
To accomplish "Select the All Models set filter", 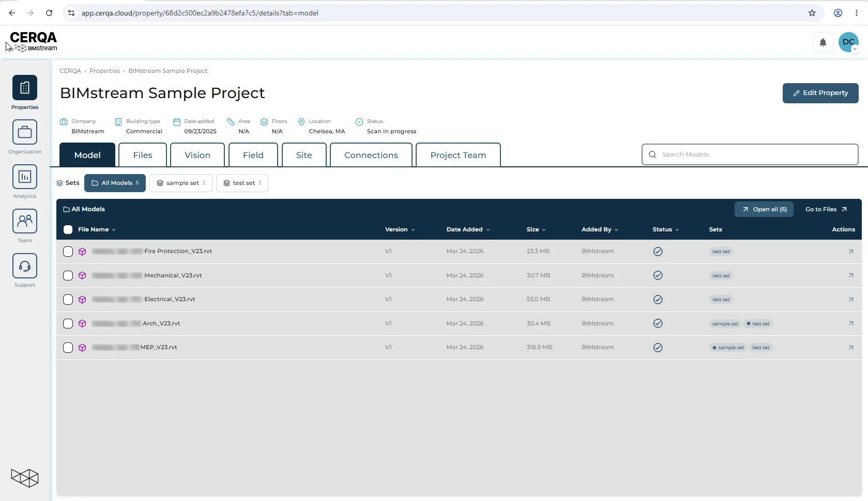I will 115,183.
